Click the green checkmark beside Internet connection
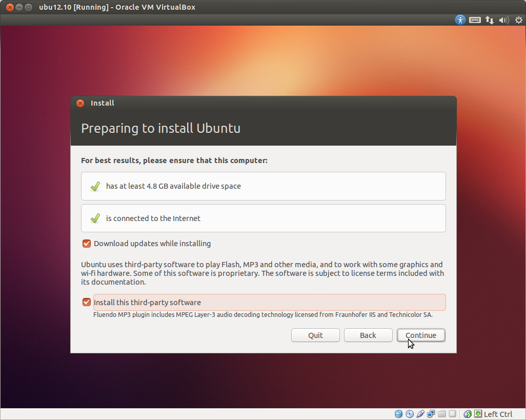The image size is (526, 420). [95, 218]
